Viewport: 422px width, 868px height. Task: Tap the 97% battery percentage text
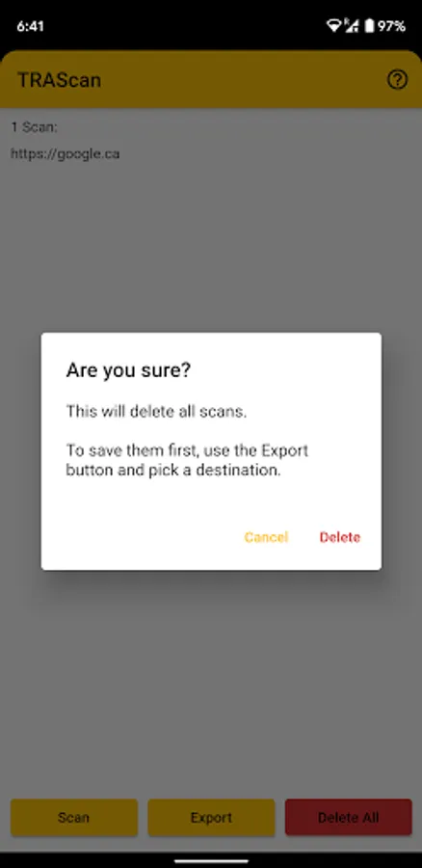coord(391,26)
